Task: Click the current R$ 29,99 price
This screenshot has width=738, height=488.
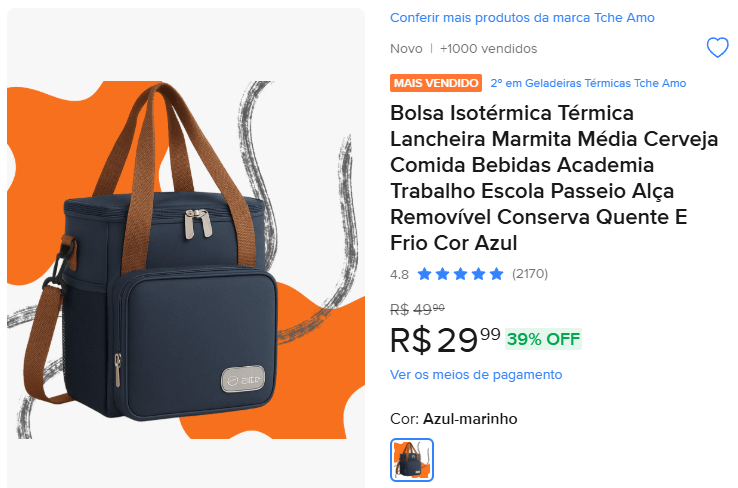Action: coord(445,340)
